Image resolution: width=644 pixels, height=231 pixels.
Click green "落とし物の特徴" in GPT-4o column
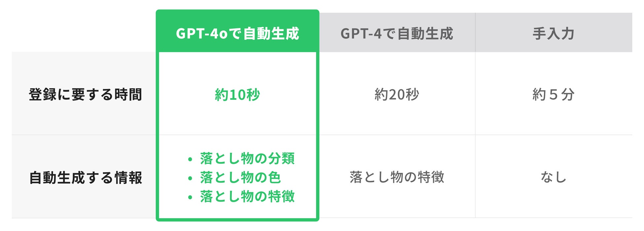point(247,197)
